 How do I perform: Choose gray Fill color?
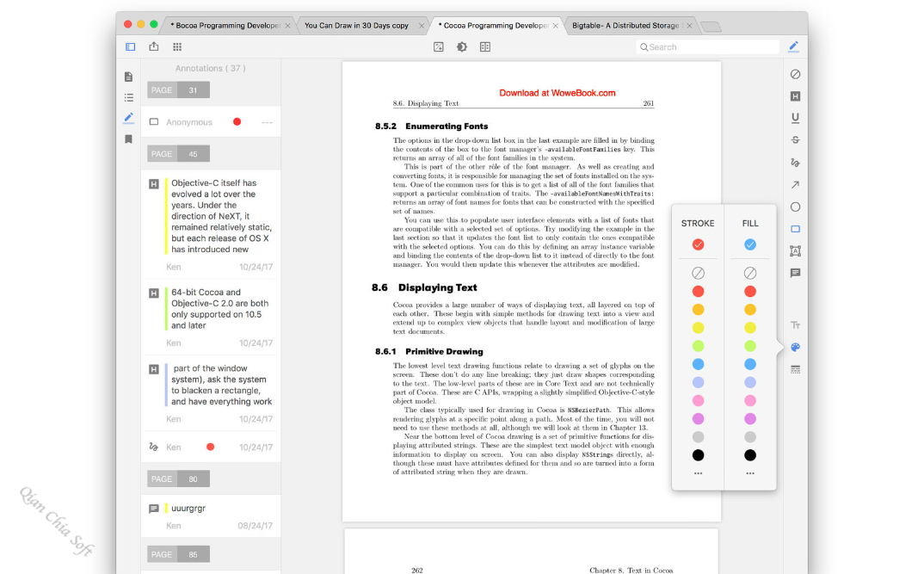click(x=749, y=436)
